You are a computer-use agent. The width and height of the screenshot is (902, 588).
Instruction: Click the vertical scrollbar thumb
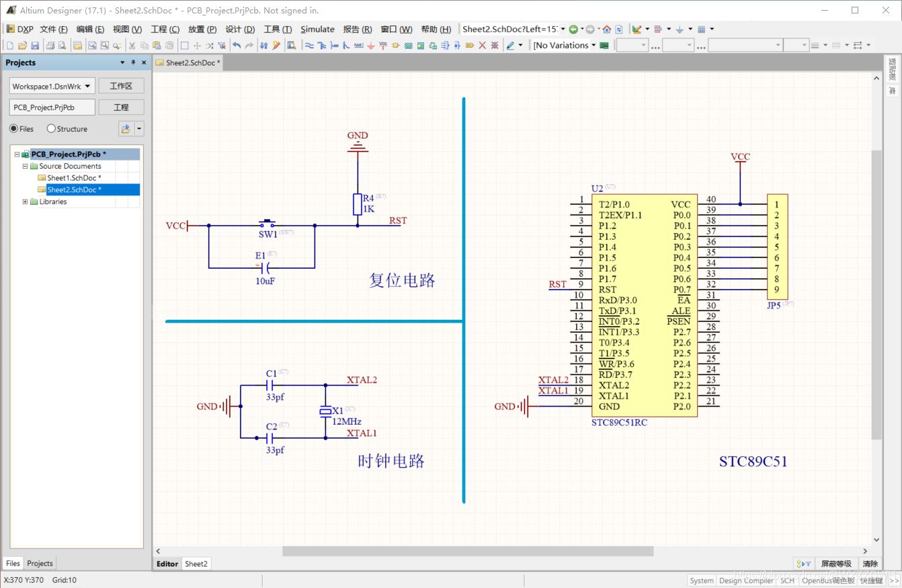(x=876, y=294)
